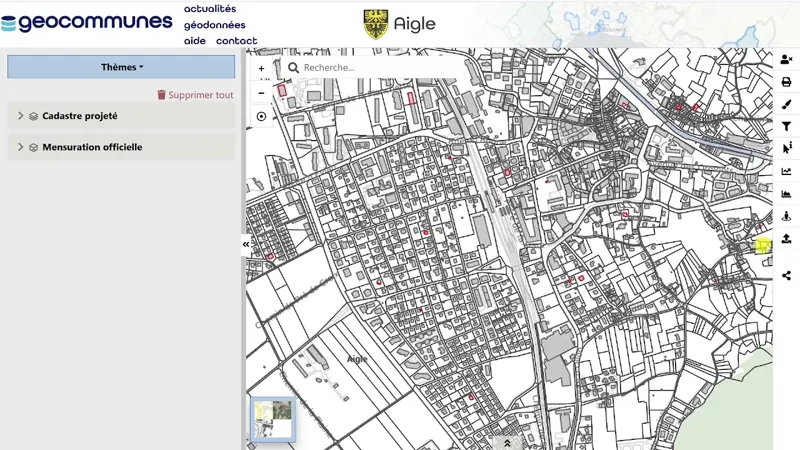Image resolution: width=800 pixels, height=450 pixels.
Task: Go to the géodonnées menu item
Action: point(214,25)
